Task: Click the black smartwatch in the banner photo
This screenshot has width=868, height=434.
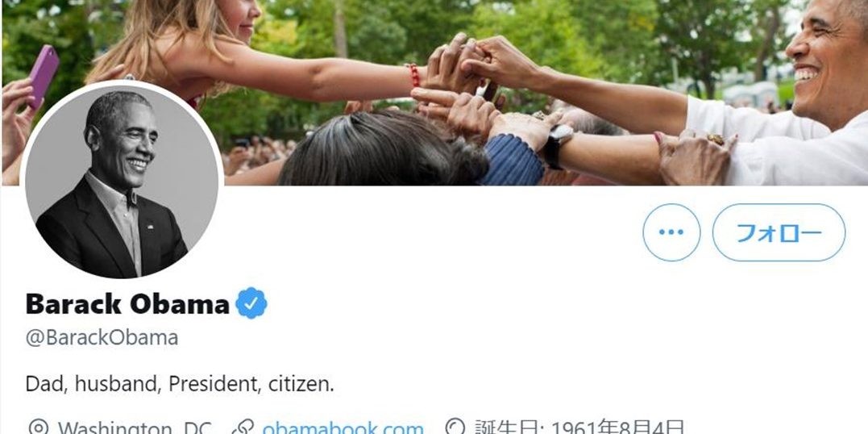Action: [x=557, y=144]
